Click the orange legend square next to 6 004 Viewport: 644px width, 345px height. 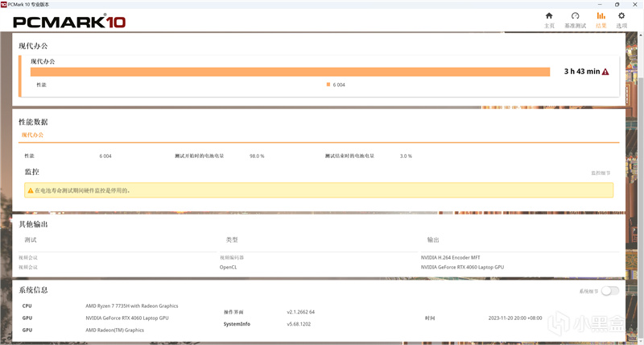click(328, 85)
